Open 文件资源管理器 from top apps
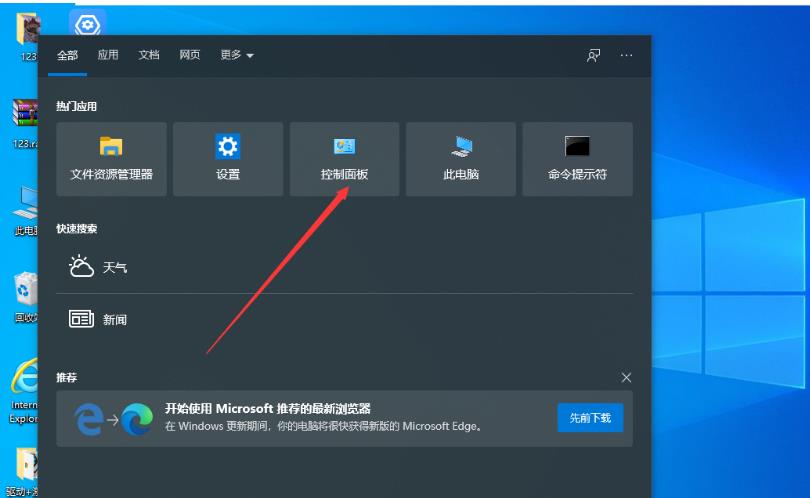This screenshot has width=810, height=498. [x=111, y=159]
